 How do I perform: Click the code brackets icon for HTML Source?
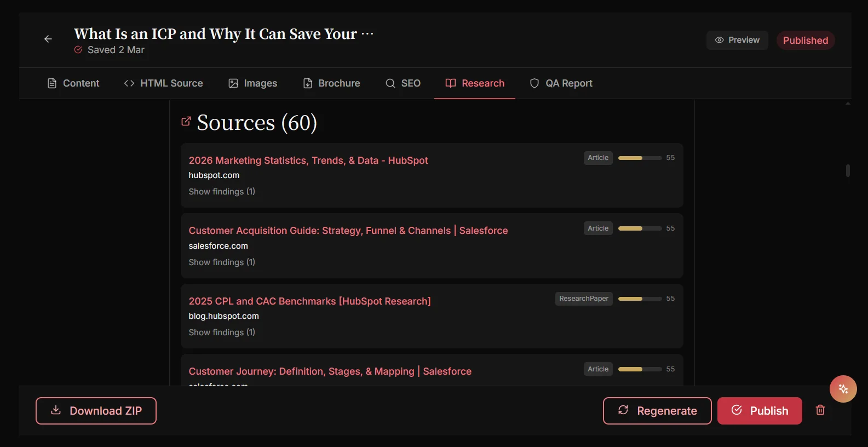(129, 83)
